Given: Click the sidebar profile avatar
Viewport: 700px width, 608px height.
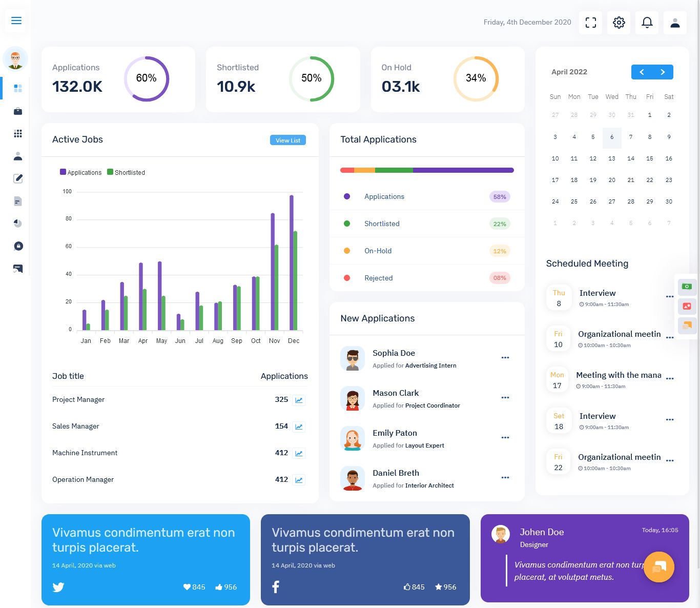Looking at the screenshot, I should point(15,59).
